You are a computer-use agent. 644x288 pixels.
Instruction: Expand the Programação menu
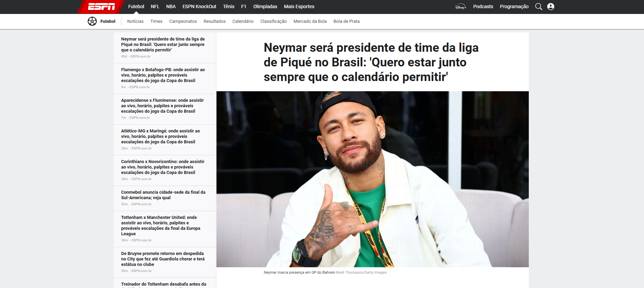pos(514,6)
